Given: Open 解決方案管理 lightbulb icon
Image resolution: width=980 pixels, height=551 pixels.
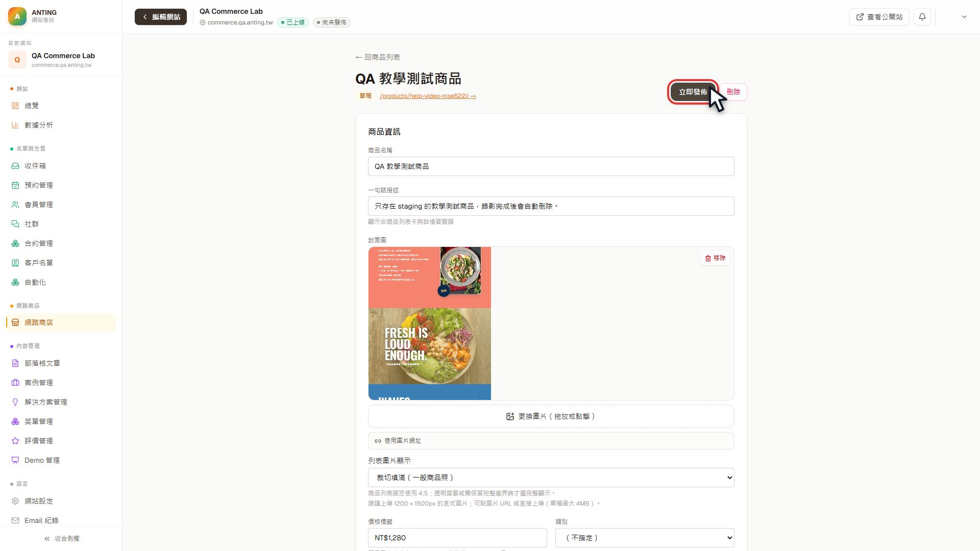Looking at the screenshot, I should (15, 402).
